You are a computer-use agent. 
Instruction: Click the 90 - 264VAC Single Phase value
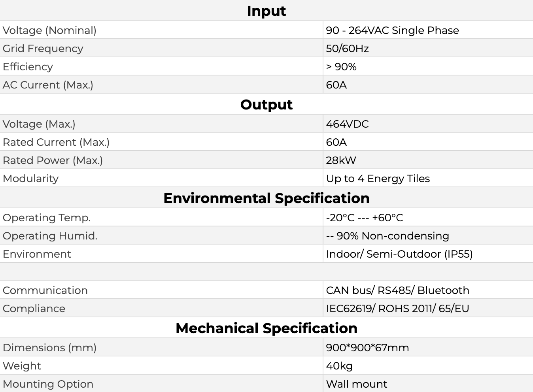(x=392, y=30)
